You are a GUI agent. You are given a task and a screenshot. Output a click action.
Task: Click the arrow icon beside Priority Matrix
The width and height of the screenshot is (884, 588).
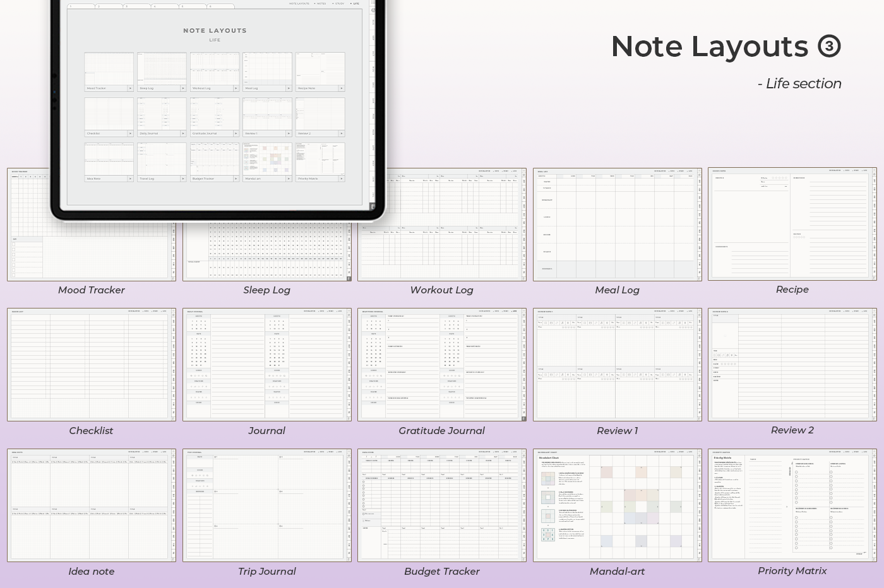342,179
